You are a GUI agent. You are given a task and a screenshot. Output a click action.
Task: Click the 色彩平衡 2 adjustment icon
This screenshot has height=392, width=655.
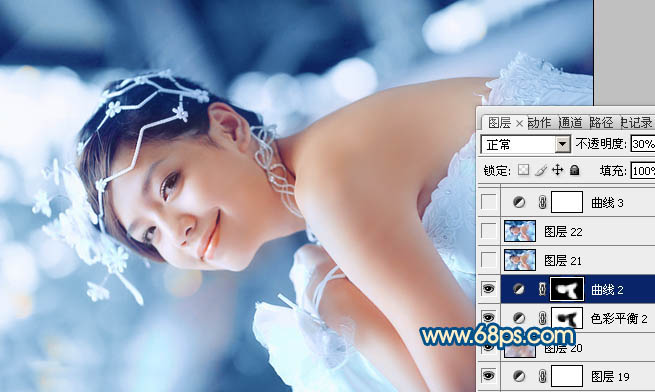(x=519, y=318)
